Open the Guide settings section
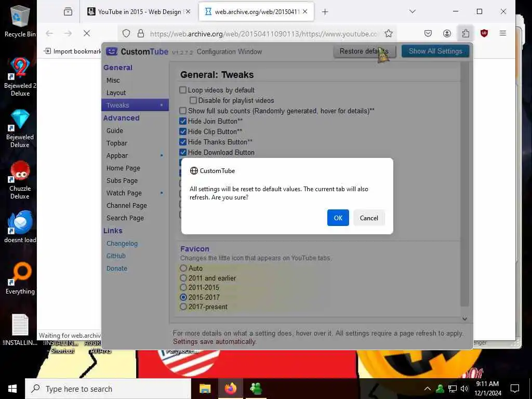Screen dimensions: 532x399 115,130
